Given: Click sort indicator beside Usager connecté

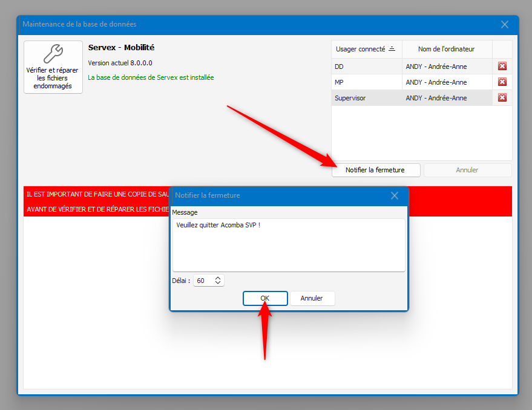Looking at the screenshot, I should click(x=392, y=49).
